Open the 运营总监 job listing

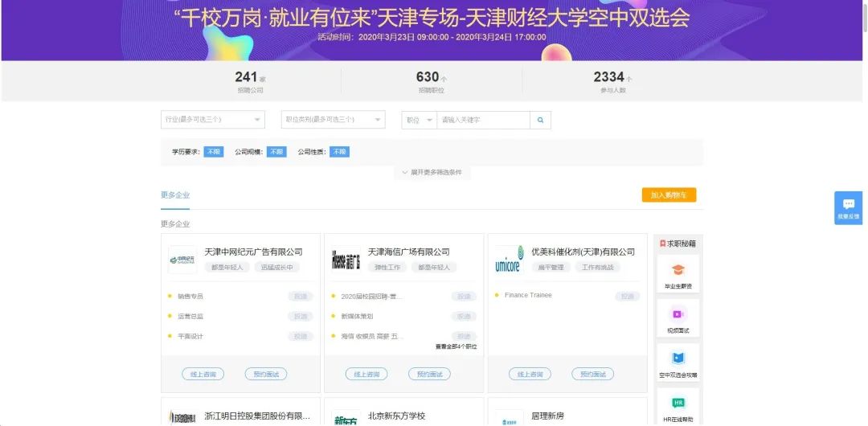190,317
